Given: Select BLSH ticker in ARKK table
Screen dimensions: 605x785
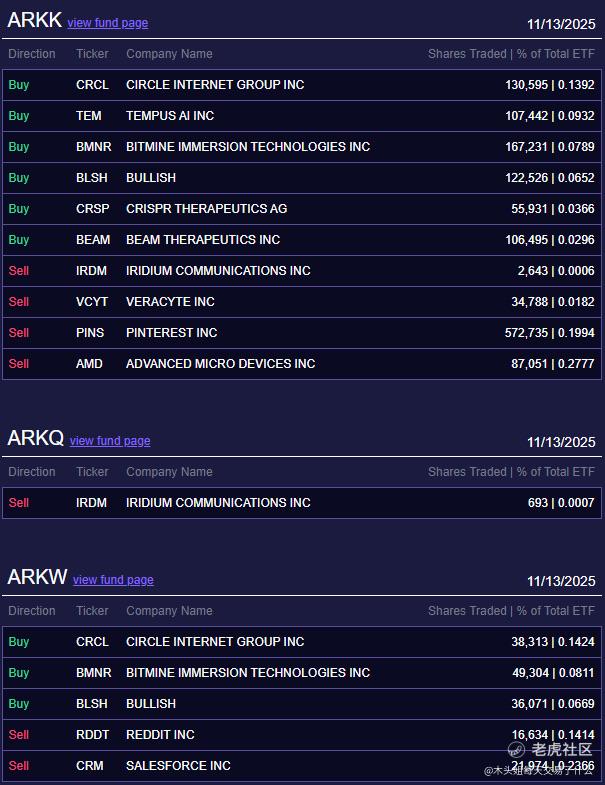Looking at the screenshot, I should point(92,178).
